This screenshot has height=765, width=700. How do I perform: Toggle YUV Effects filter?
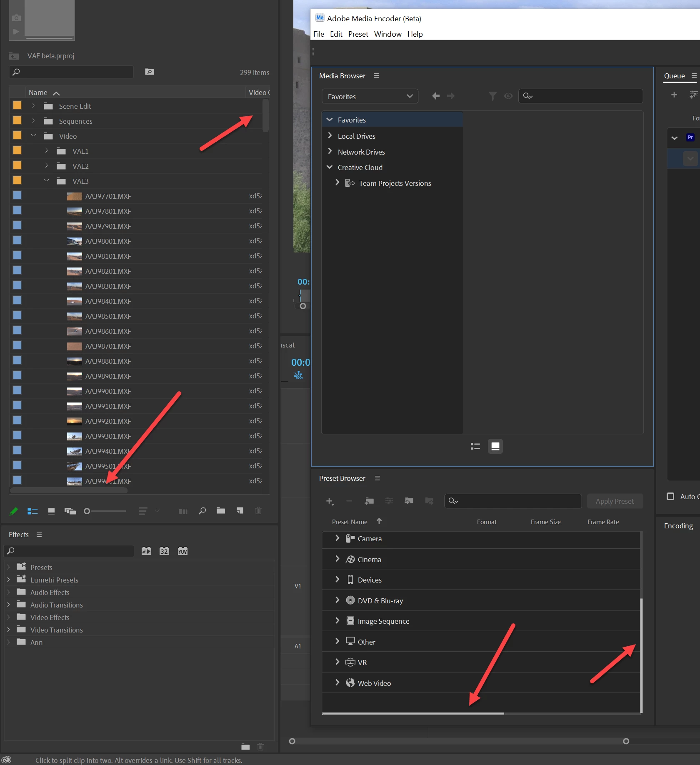pyautogui.click(x=182, y=551)
